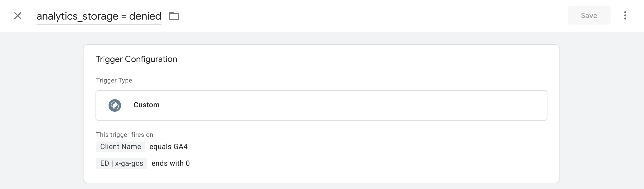Click the Custom trigger type icon

click(x=115, y=105)
